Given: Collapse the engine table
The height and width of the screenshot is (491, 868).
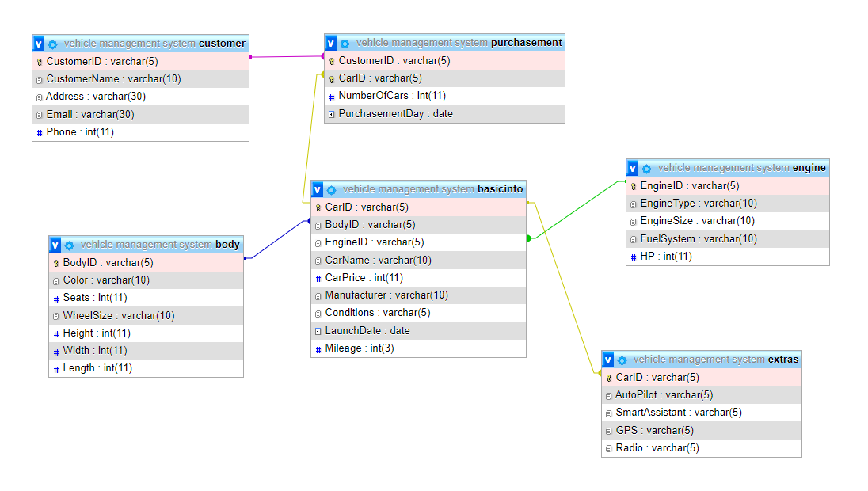Looking at the screenshot, I should point(631,168).
